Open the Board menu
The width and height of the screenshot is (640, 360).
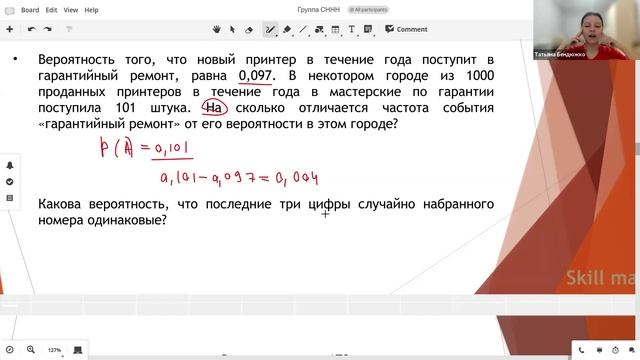[30, 10]
